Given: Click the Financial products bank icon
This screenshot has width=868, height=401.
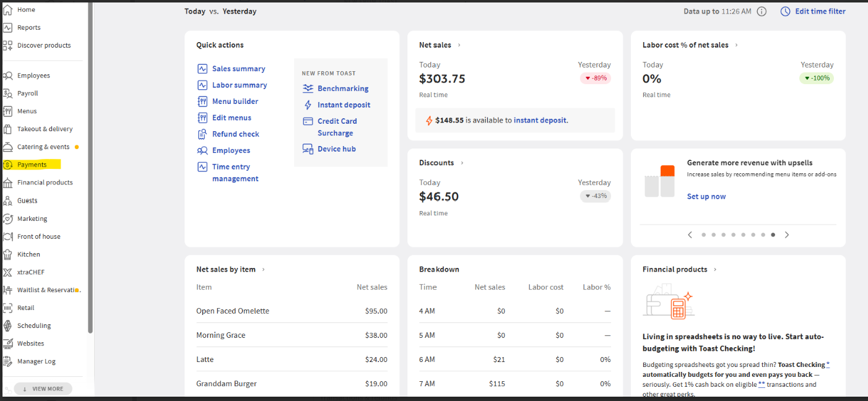Looking at the screenshot, I should (8, 183).
